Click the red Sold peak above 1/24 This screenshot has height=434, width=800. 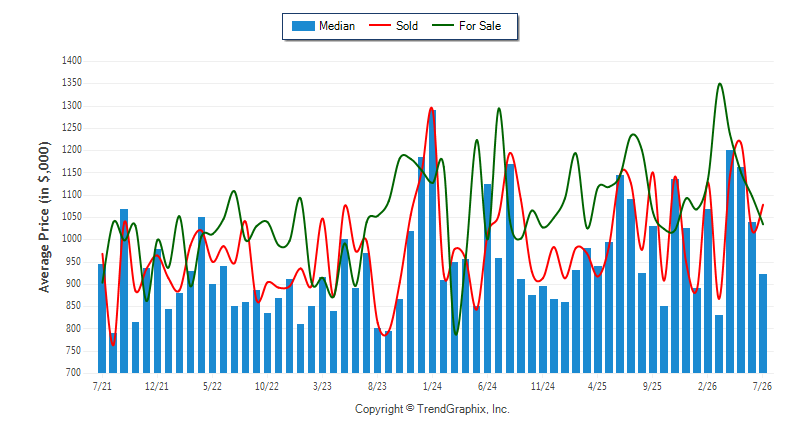point(432,108)
